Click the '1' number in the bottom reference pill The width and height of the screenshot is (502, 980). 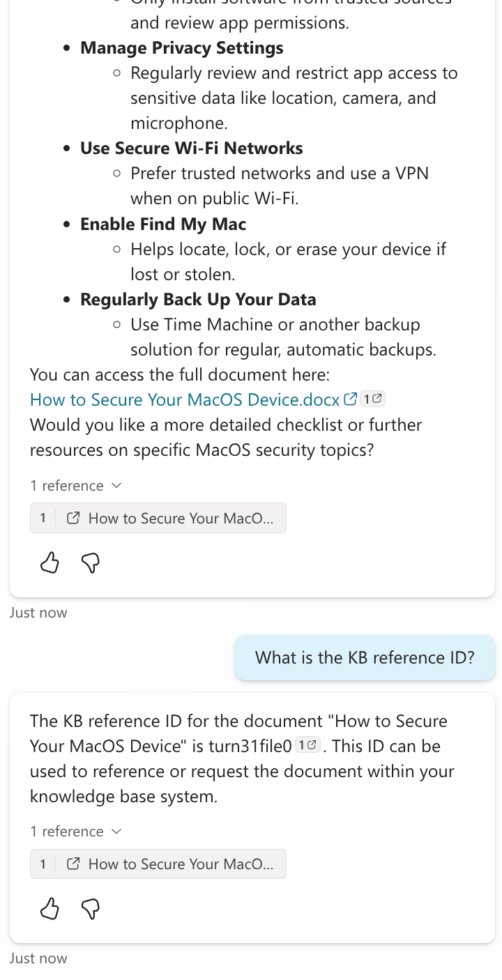[43, 864]
